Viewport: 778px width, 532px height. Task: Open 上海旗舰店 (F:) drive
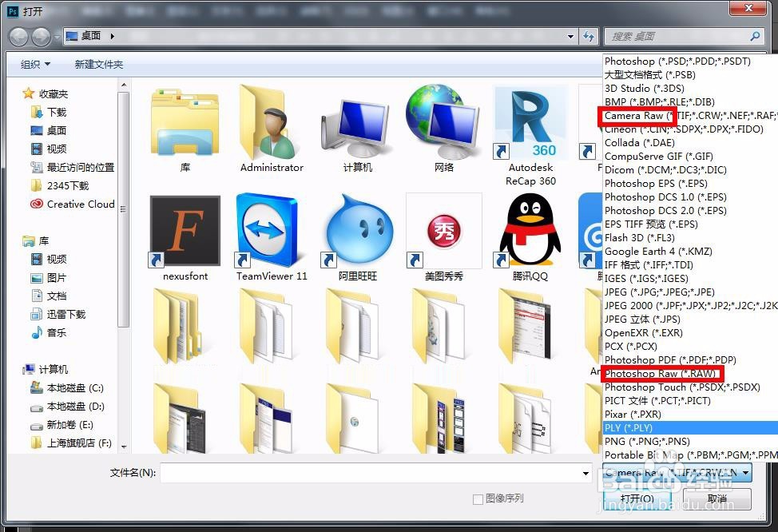tap(71, 443)
